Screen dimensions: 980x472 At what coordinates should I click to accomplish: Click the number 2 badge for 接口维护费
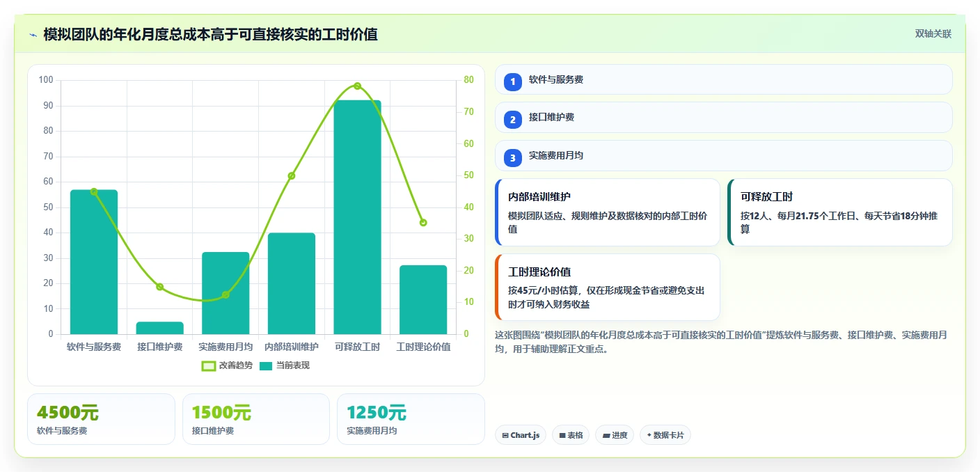(x=513, y=120)
